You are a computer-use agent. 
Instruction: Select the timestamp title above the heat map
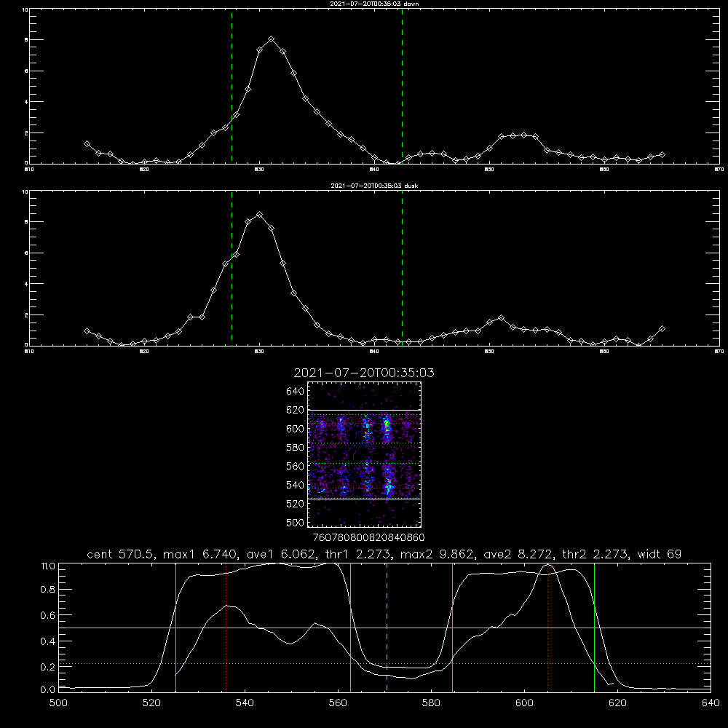[x=364, y=373]
